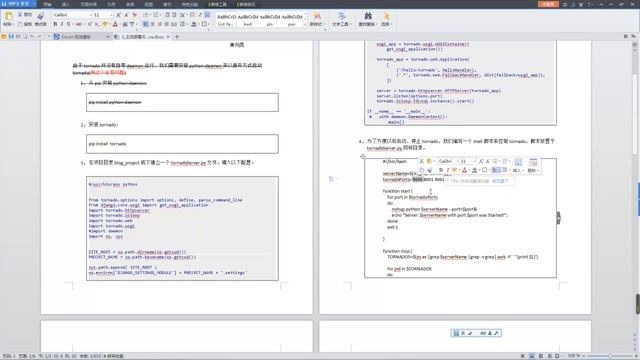Image resolution: width=640 pixels, height=360 pixels.
Task: Click the 100% zoom level in status bar
Action: (x=573, y=356)
